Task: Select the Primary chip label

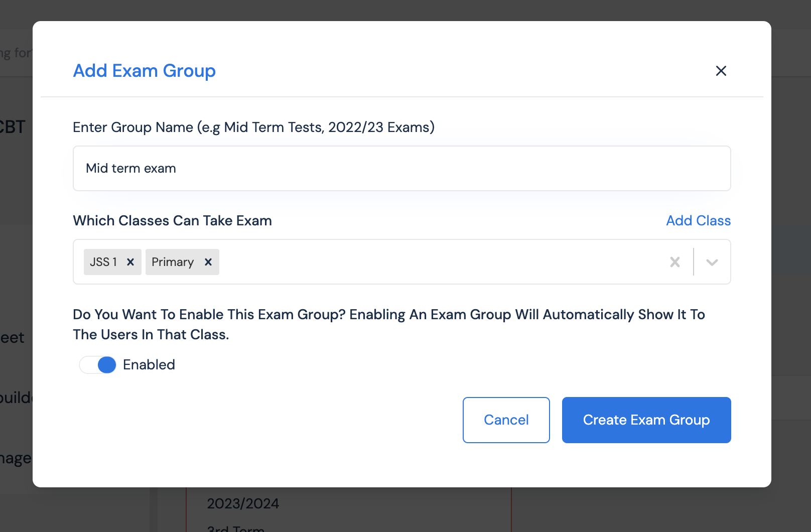Action: tap(173, 262)
